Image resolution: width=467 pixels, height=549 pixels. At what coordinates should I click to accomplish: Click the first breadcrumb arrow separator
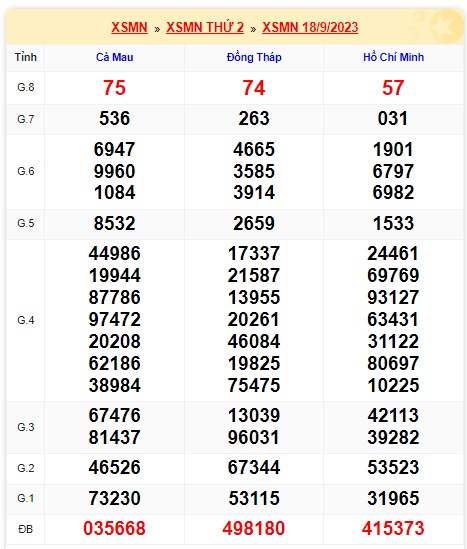click(x=157, y=29)
